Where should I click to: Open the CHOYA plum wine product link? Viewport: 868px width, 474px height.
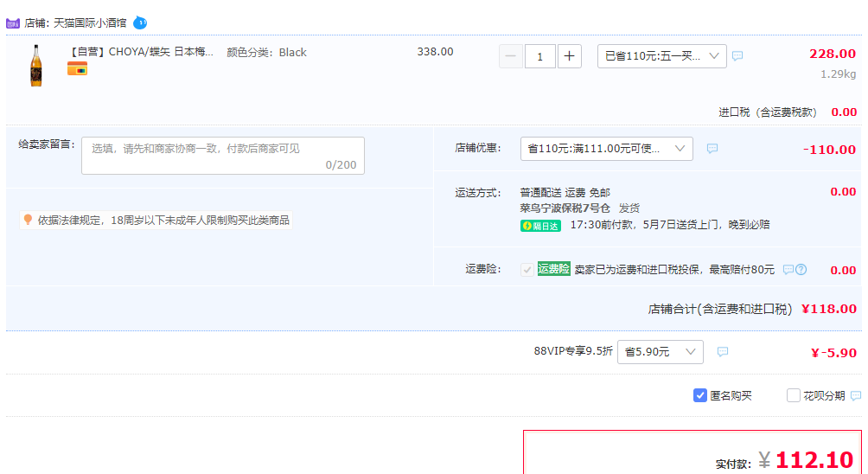141,52
